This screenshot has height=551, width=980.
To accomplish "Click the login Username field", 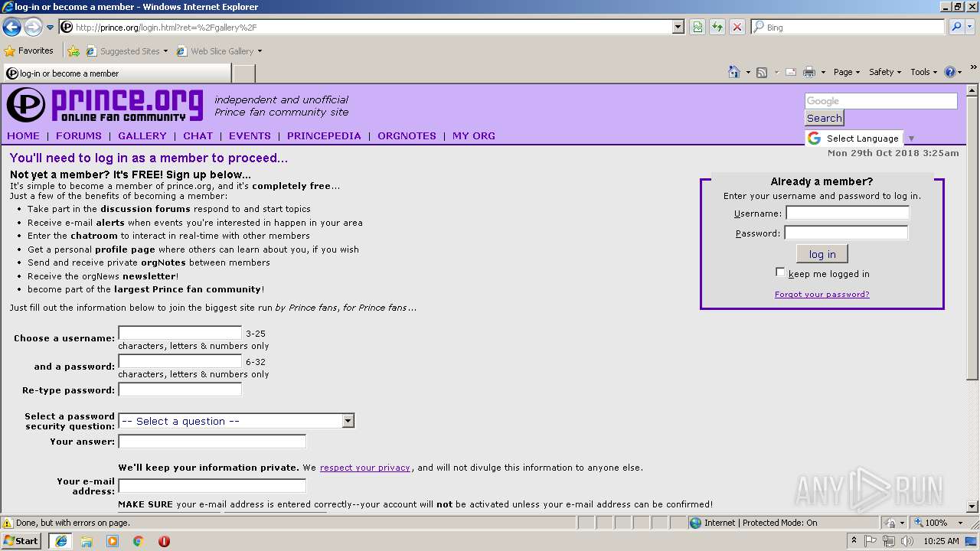I will pos(848,213).
